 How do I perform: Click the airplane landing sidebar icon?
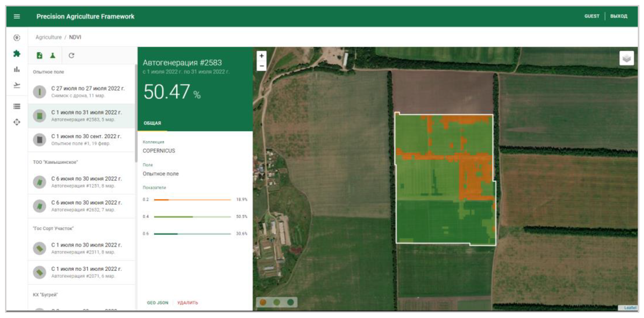pos(17,85)
